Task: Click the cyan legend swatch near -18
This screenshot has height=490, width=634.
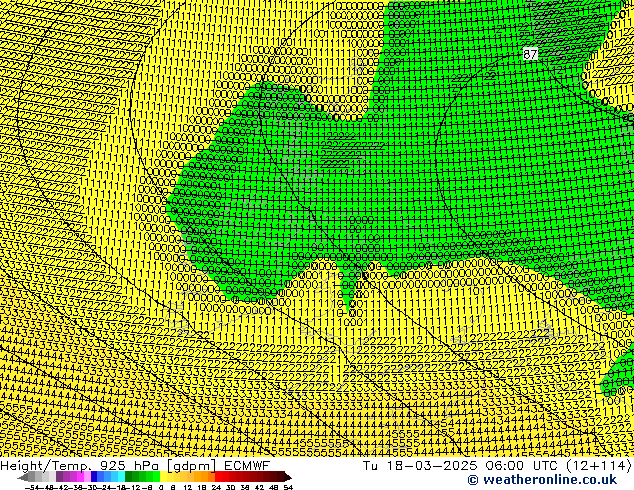Action: 121,477
